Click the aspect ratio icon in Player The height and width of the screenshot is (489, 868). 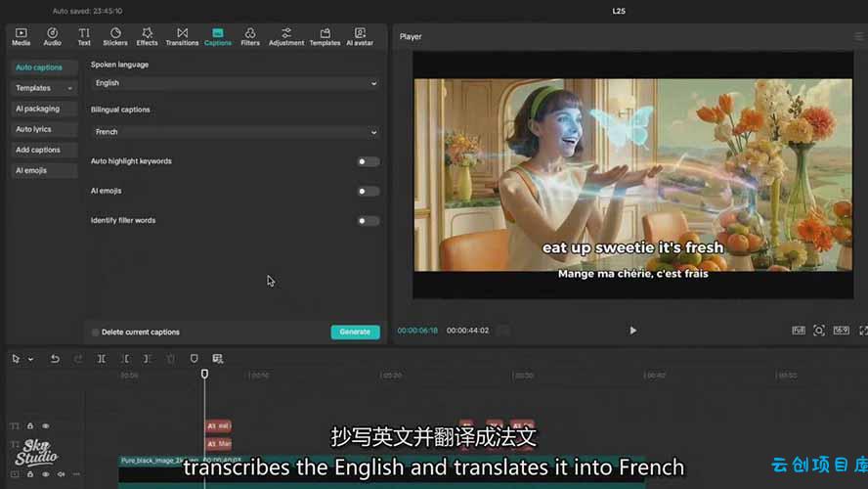841,331
